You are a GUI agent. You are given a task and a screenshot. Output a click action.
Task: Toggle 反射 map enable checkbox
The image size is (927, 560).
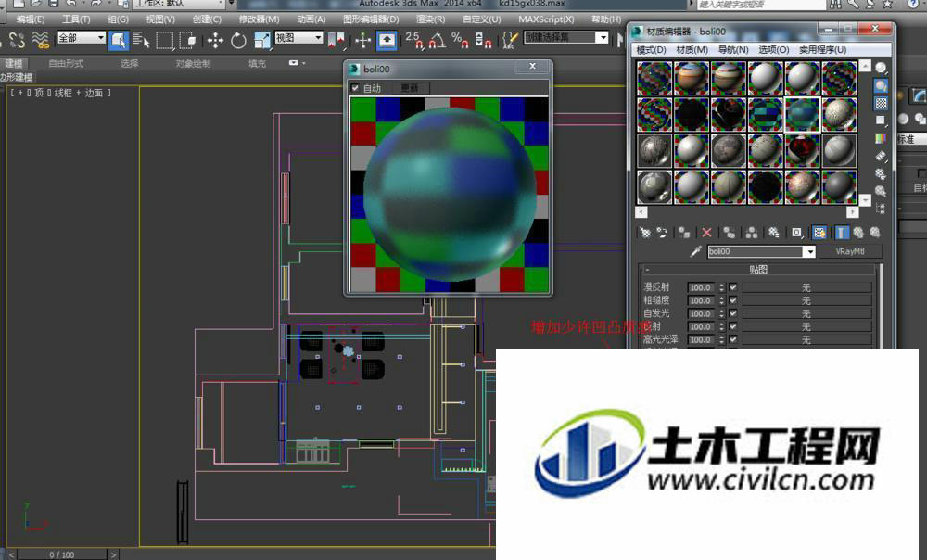click(x=733, y=326)
